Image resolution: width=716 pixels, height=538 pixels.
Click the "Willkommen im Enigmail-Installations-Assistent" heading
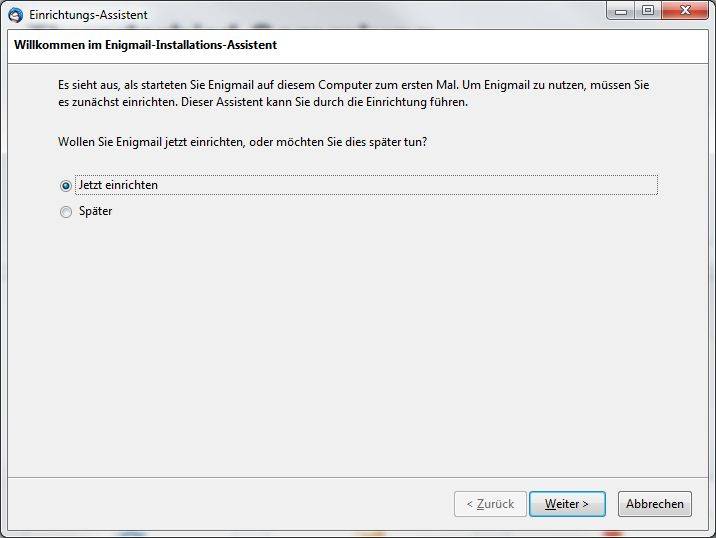(x=145, y=45)
